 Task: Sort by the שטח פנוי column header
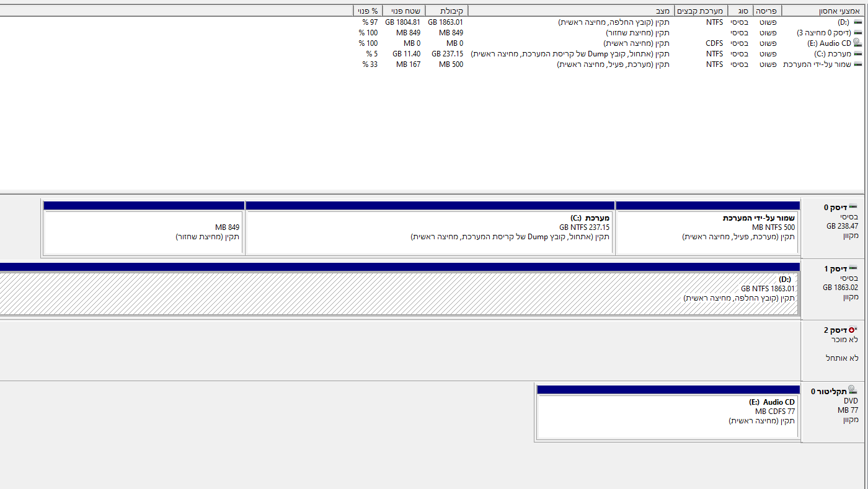404,11
